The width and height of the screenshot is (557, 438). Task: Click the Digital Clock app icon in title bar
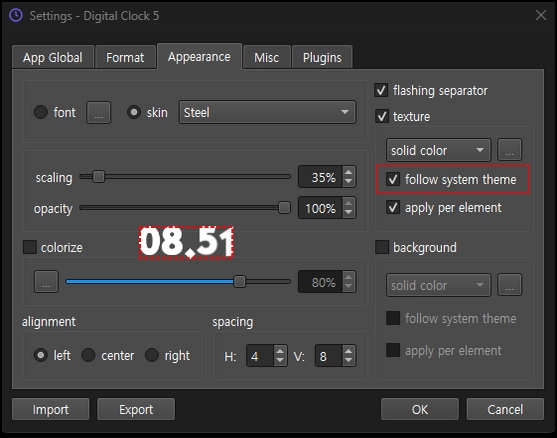[x=16, y=15]
